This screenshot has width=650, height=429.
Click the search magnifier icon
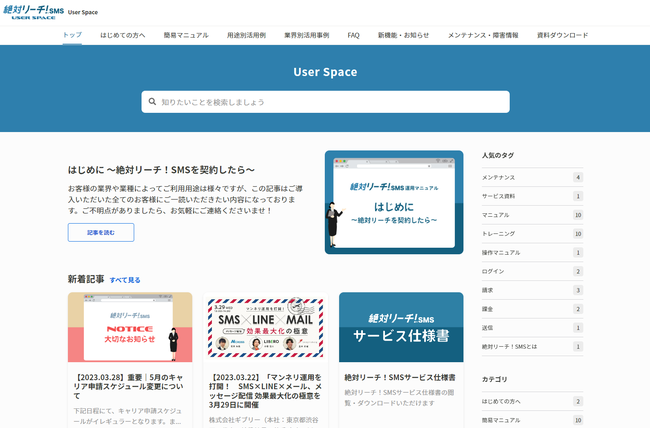point(150,102)
